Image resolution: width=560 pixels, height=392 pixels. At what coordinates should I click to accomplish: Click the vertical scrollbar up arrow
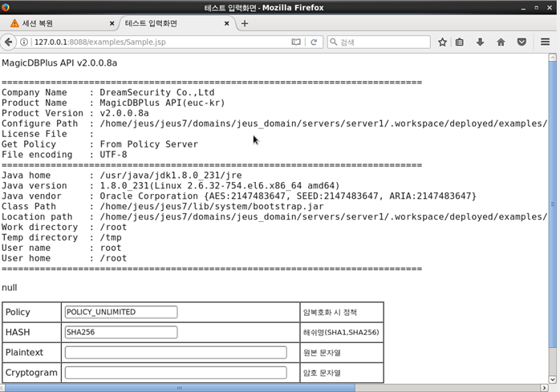pos(553,58)
